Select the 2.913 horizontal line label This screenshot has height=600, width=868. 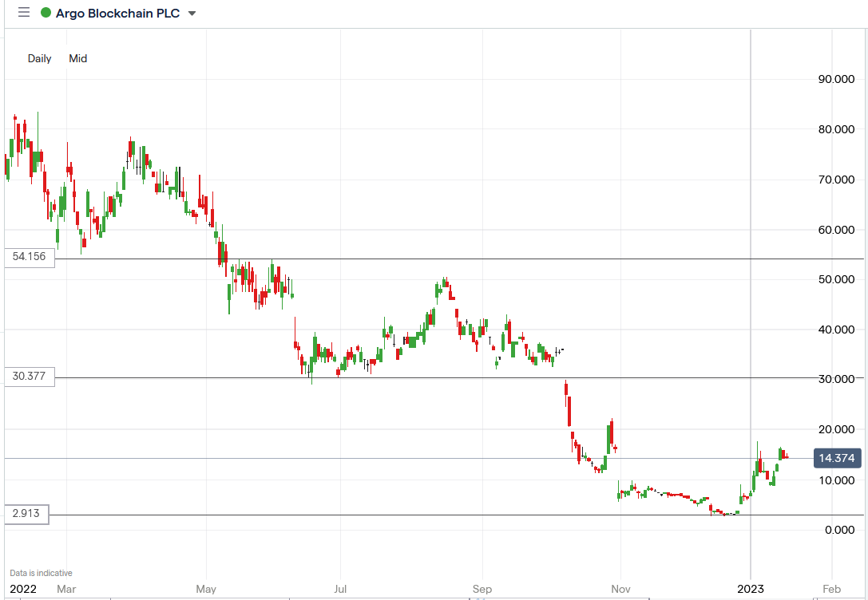pos(26,514)
